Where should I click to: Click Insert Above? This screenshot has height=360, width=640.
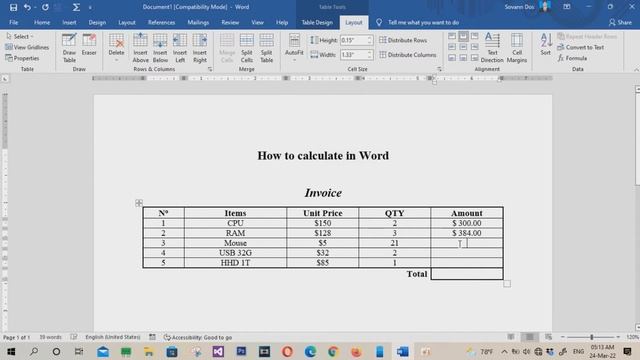click(x=140, y=48)
